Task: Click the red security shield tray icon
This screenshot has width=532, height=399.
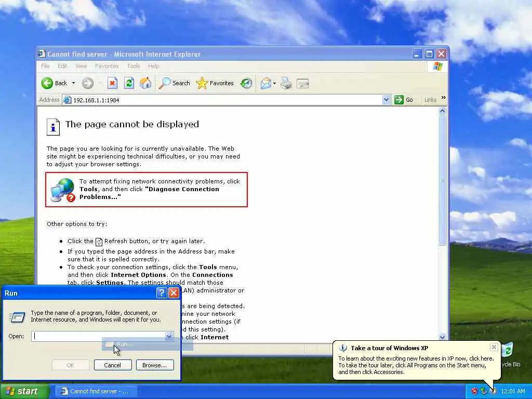Action: 474,391
